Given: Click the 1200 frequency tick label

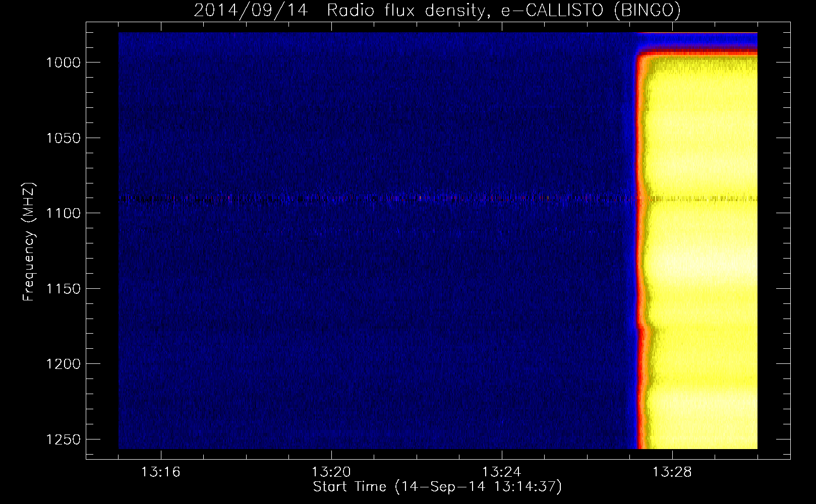Looking at the screenshot, I should (x=64, y=364).
